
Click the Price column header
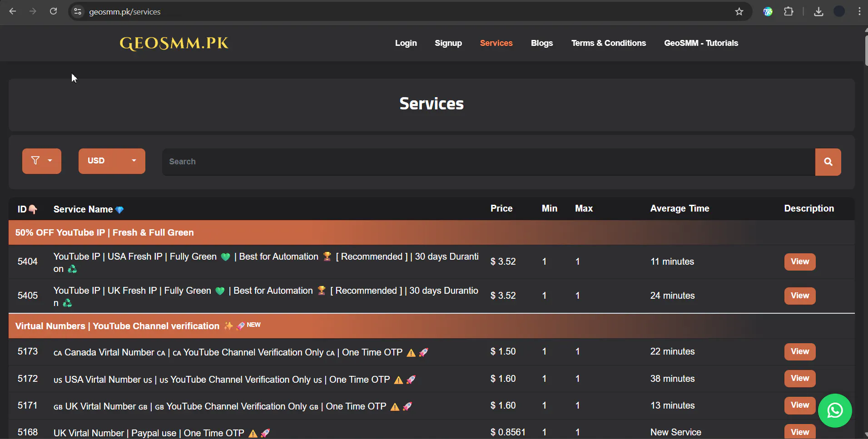pyautogui.click(x=501, y=208)
